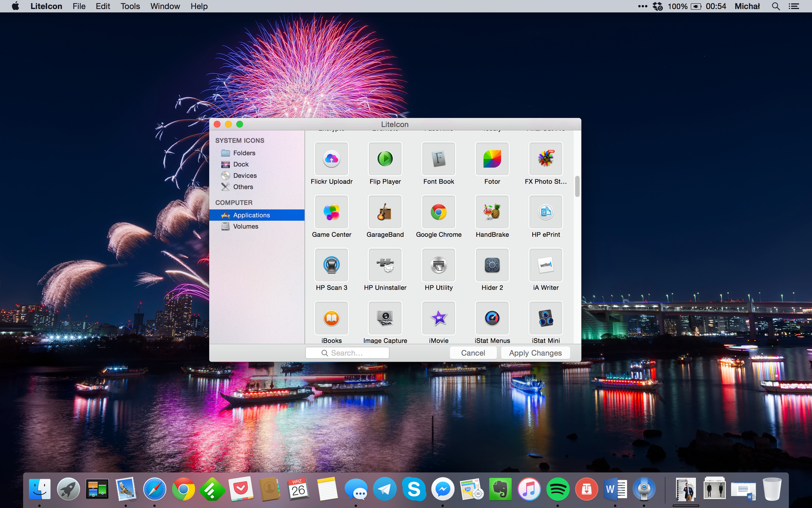Select the HP Utility app icon
Image resolution: width=812 pixels, height=508 pixels.
coord(439,265)
